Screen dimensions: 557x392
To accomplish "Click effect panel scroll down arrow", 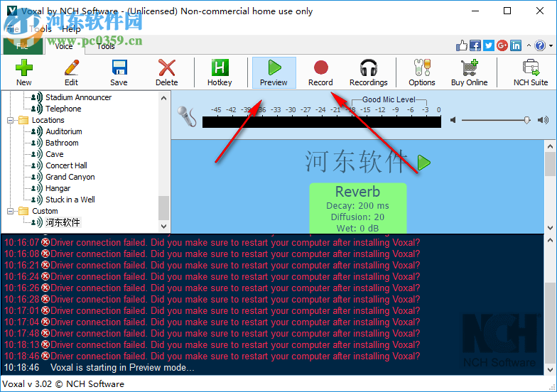I will 550,227.
